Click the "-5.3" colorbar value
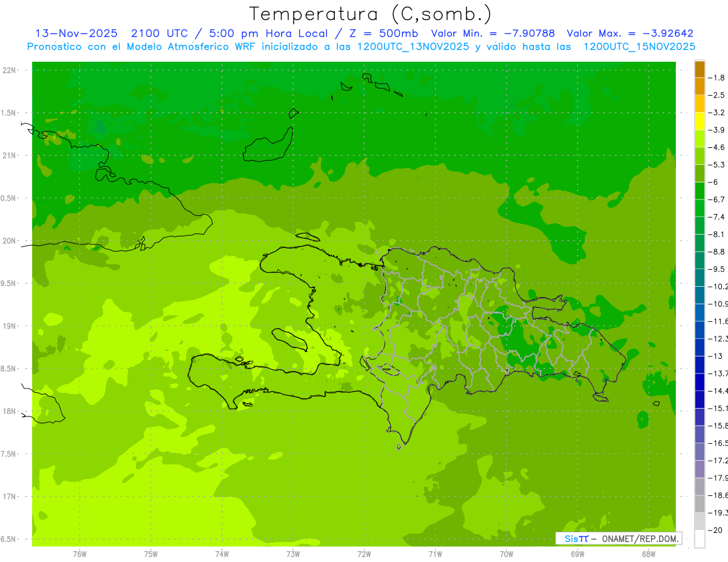 [x=716, y=165]
